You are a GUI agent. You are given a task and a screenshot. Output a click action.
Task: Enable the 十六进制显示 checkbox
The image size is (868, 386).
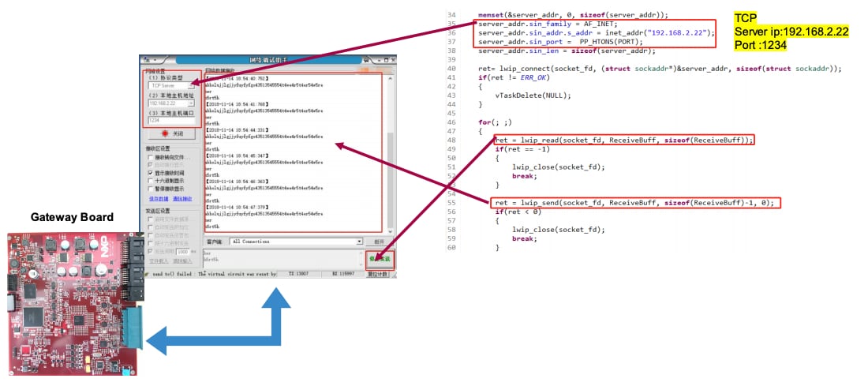(150, 181)
